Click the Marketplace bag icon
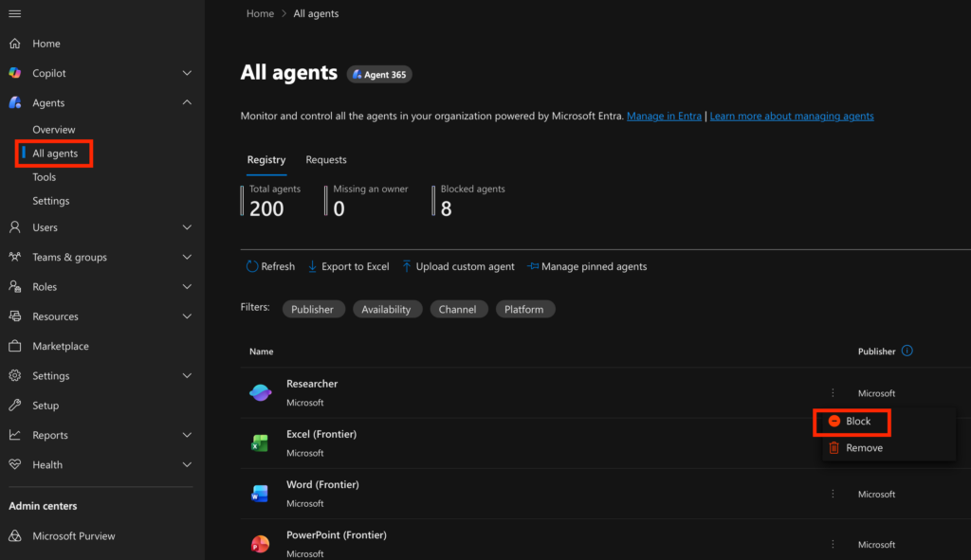The width and height of the screenshot is (971, 560). (15, 346)
